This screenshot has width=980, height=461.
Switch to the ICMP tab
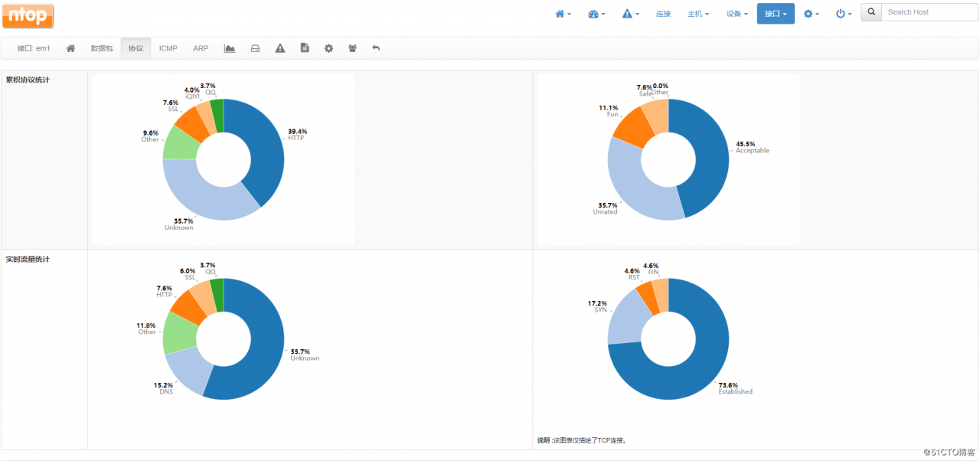pyautogui.click(x=168, y=48)
